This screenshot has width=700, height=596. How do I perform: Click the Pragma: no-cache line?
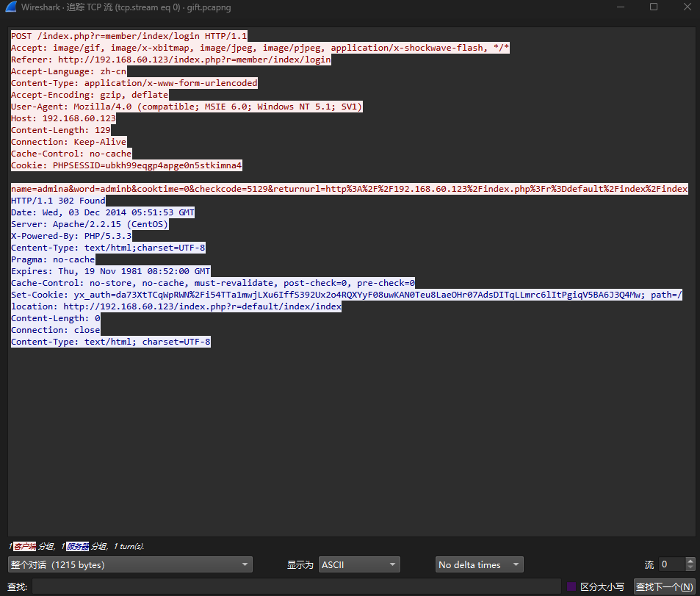[53, 259]
